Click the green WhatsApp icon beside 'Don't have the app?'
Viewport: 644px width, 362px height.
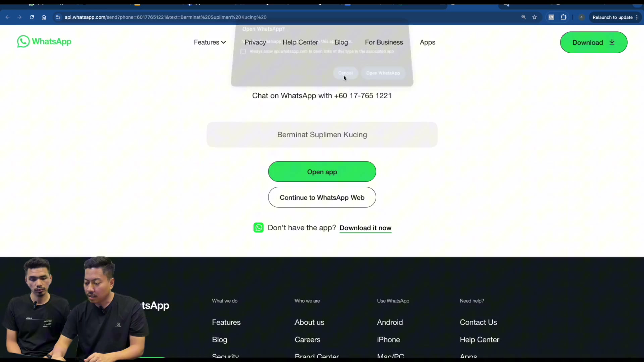click(258, 228)
